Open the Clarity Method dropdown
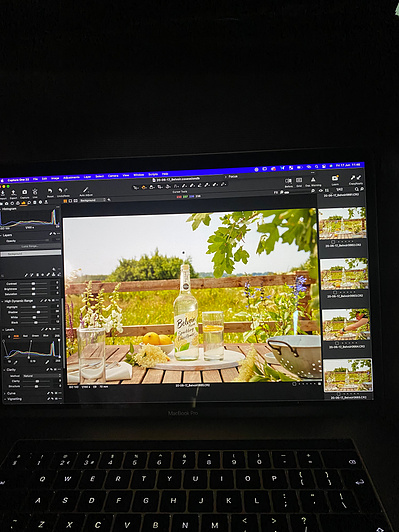Image resolution: width=399 pixels, height=532 pixels. coord(41,376)
